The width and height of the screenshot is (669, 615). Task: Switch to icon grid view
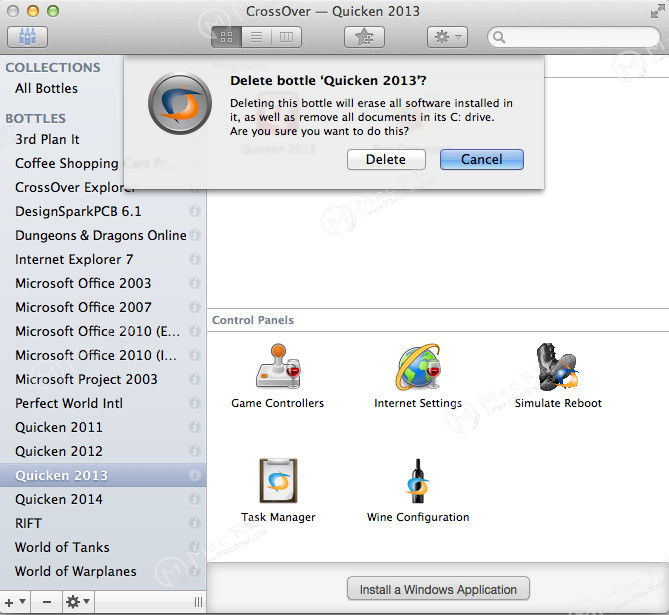pyautogui.click(x=226, y=37)
